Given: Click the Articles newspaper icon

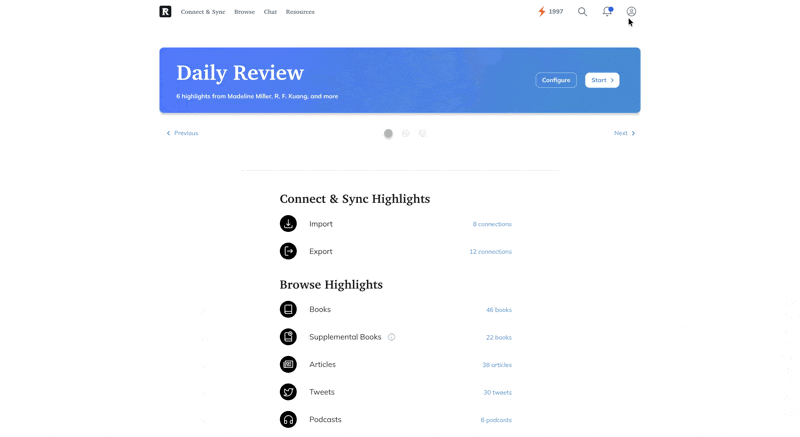Looking at the screenshot, I should click(288, 365).
